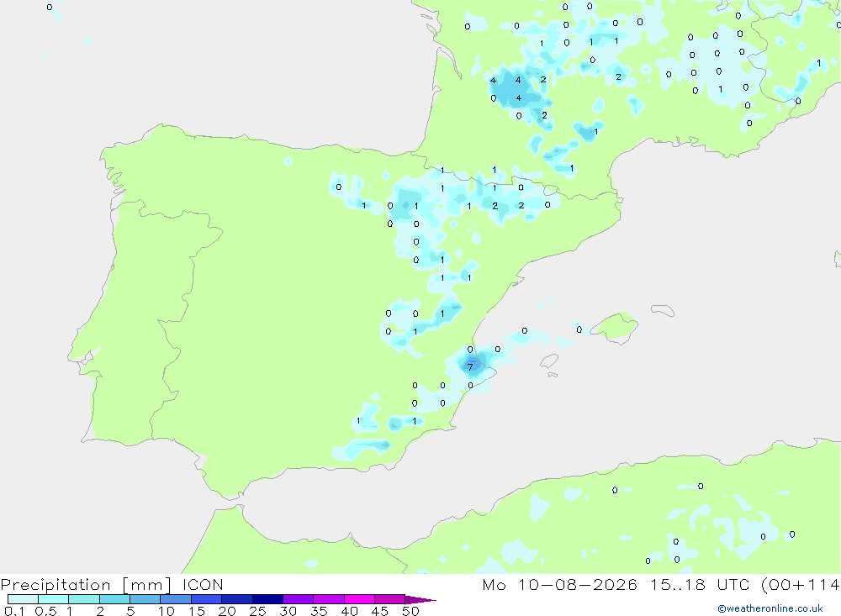The width and height of the screenshot is (841, 616).
Task: Click the 15..18 UTC time range text
Action: pyautogui.click(x=678, y=584)
